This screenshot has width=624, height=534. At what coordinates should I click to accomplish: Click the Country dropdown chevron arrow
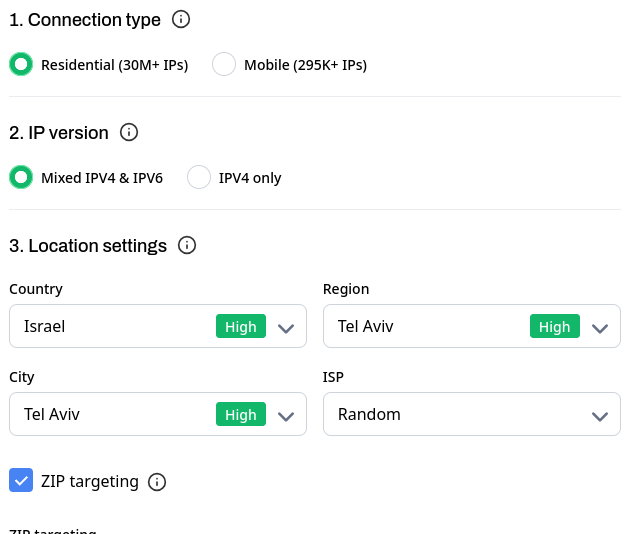(x=286, y=327)
